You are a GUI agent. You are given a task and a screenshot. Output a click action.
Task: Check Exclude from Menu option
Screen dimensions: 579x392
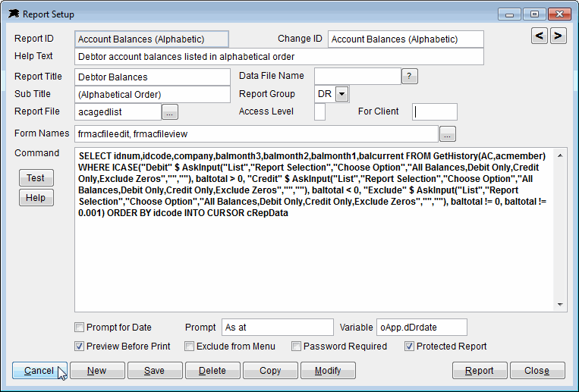[x=189, y=347]
